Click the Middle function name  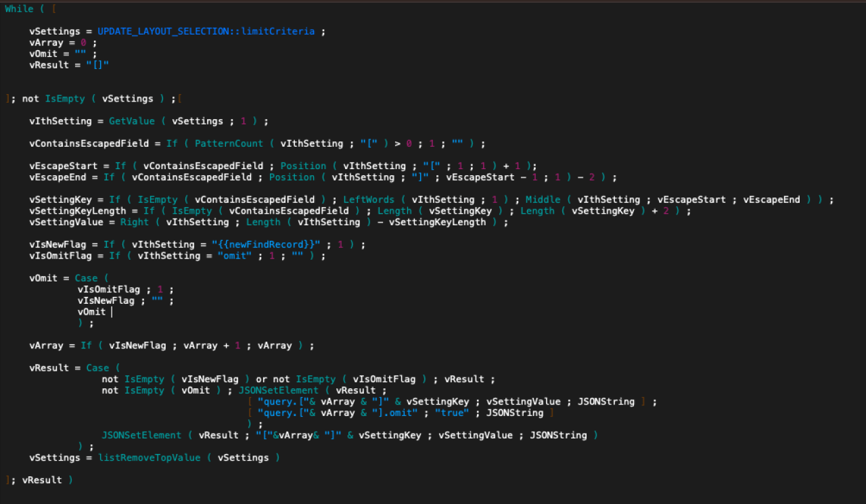(543, 200)
